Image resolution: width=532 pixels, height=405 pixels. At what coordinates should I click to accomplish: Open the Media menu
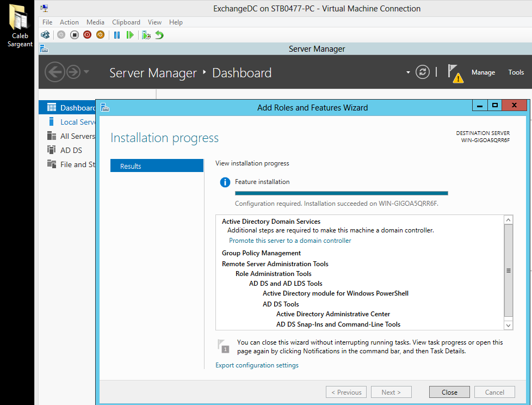(x=95, y=22)
